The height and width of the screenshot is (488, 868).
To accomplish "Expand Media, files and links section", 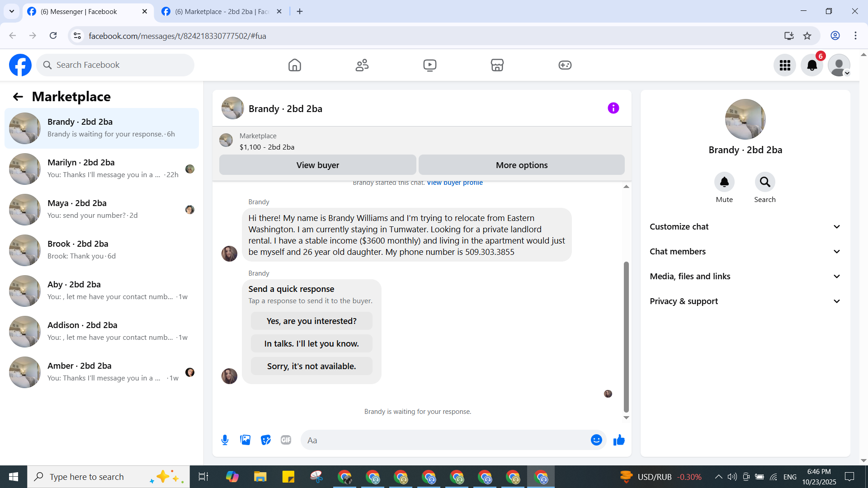I will (745, 277).
